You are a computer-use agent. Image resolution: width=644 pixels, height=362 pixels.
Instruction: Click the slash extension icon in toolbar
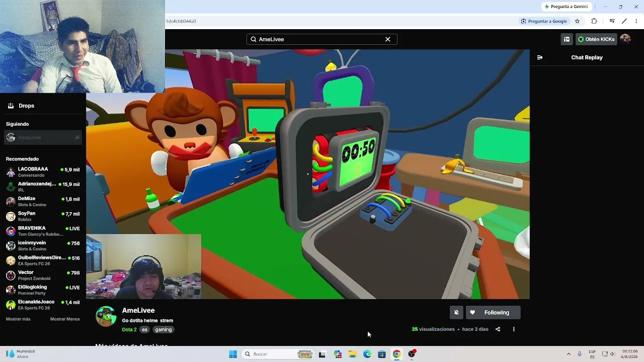tap(624, 21)
